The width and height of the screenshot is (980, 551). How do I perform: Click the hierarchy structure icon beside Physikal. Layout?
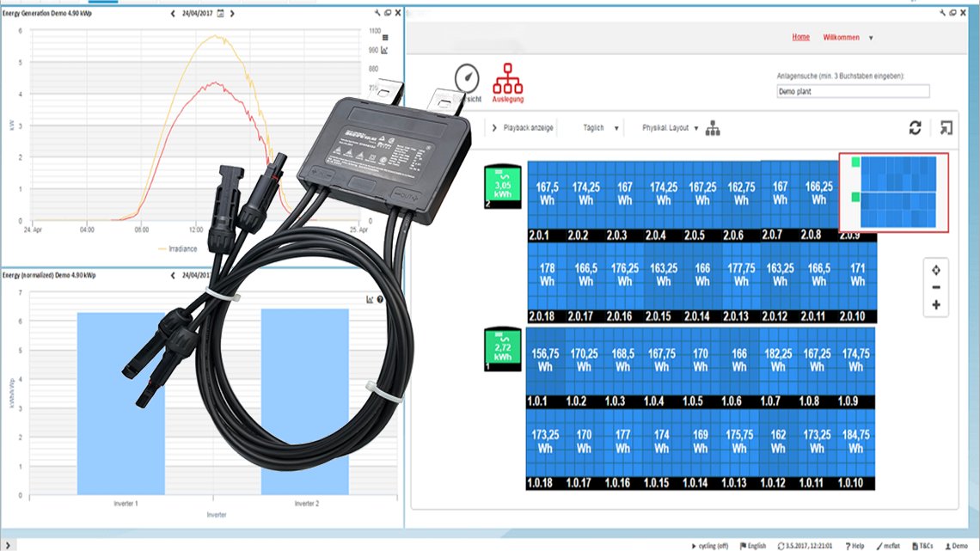tap(713, 128)
